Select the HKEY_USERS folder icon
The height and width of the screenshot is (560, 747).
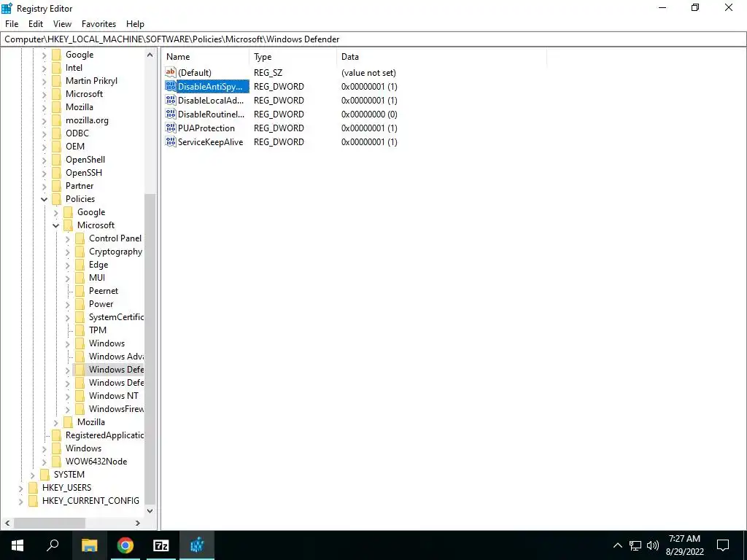pos(34,488)
